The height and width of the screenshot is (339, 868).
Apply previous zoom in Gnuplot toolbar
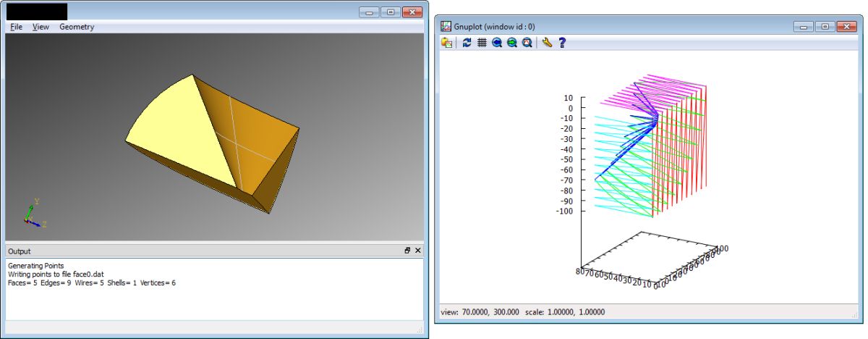point(497,43)
